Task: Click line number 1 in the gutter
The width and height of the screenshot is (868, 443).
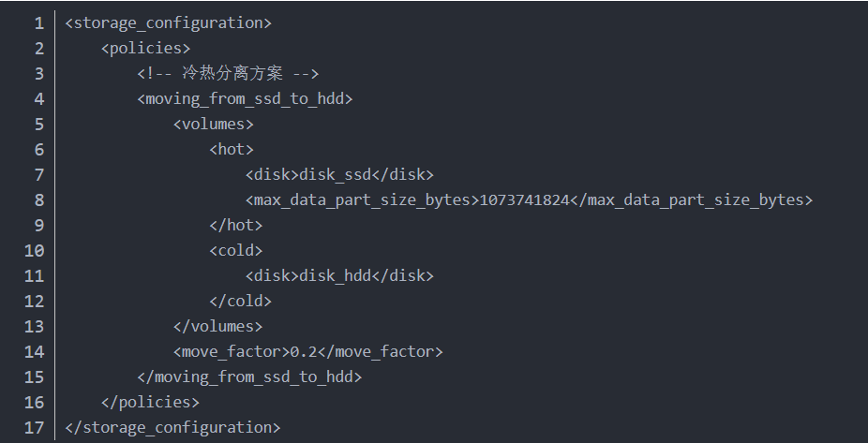Action: 38,22
